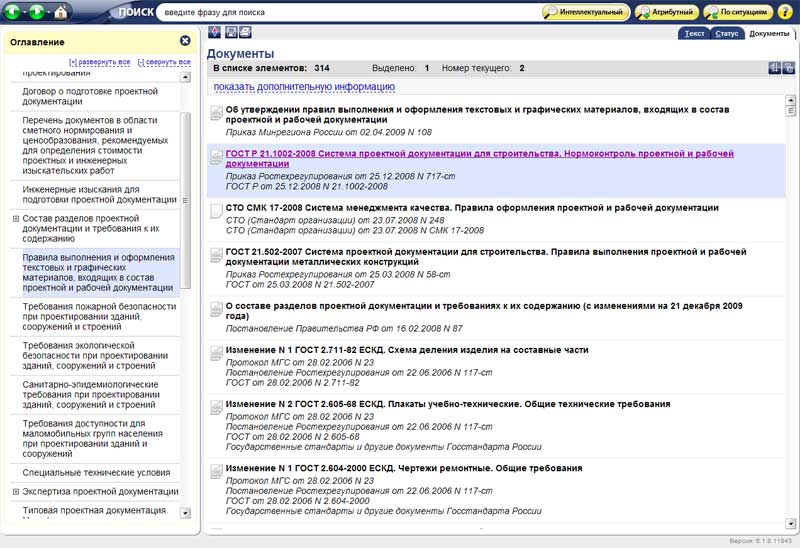Click the save (floppy disk) toolbar icon
The height and width of the screenshot is (548, 800).
tap(230, 33)
